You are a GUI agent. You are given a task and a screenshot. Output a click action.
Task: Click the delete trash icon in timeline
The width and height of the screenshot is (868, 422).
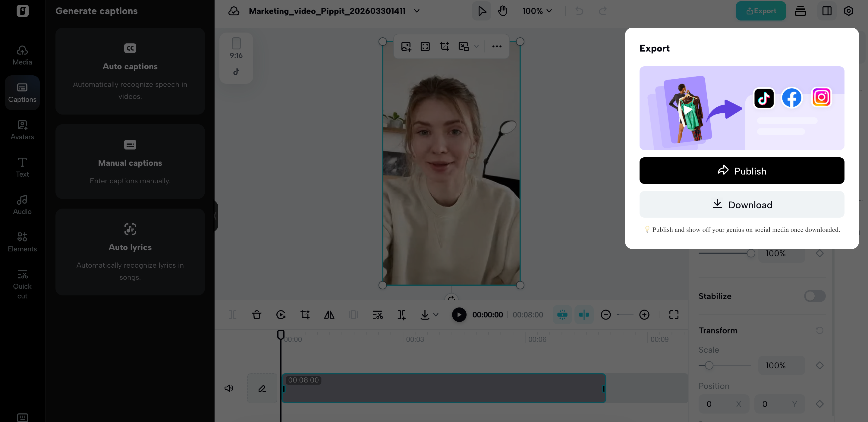[x=256, y=314]
